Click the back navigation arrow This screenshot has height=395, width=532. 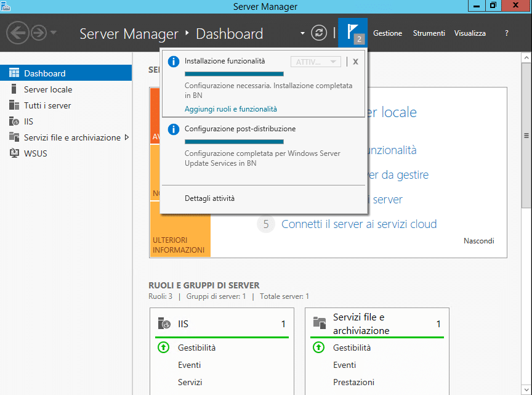click(18, 33)
